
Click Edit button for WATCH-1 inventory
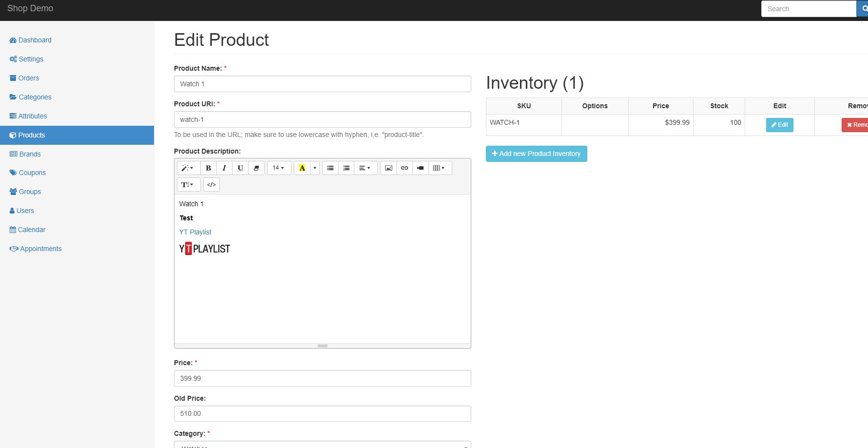pos(779,125)
